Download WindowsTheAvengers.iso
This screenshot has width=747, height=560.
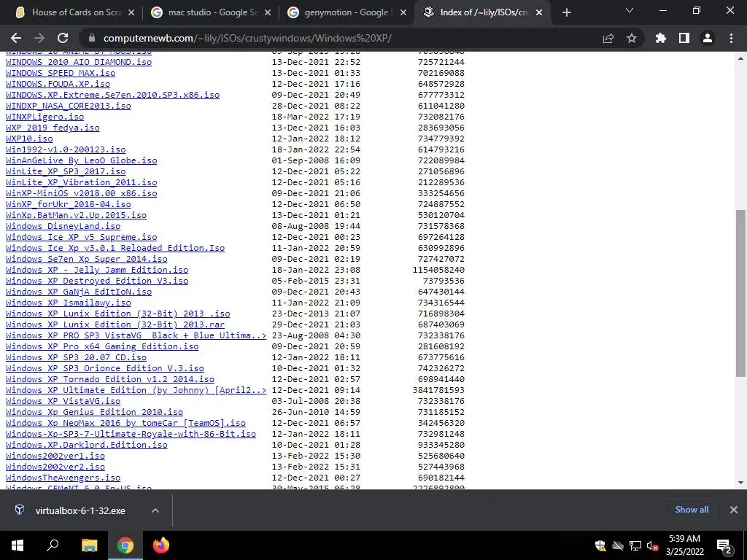63,478
